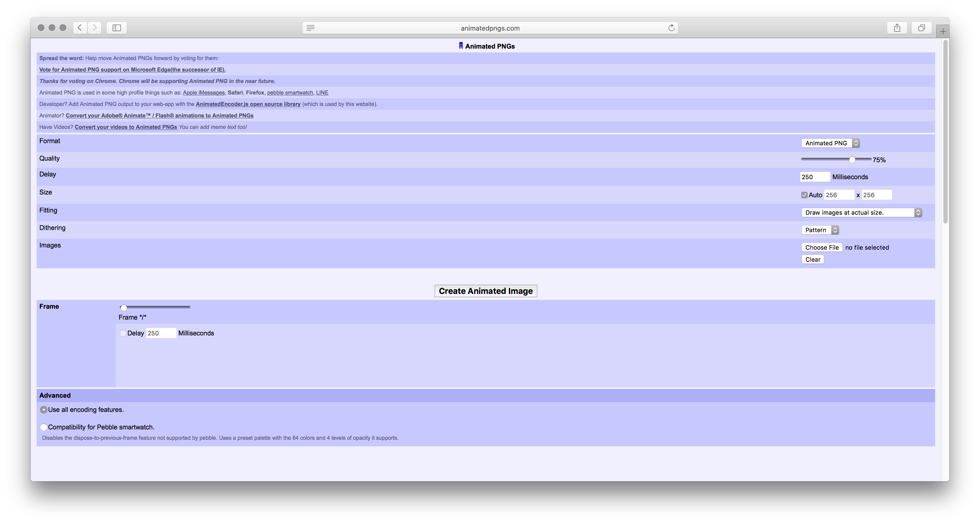Open AnimatedEncoder.js open source library link
Viewport: 980px width, 525px height.
pos(248,104)
